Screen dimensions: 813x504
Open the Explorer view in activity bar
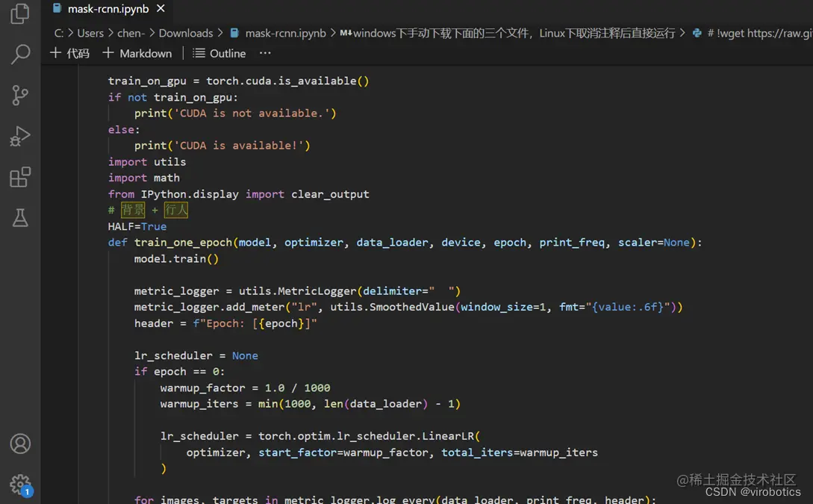(19, 13)
